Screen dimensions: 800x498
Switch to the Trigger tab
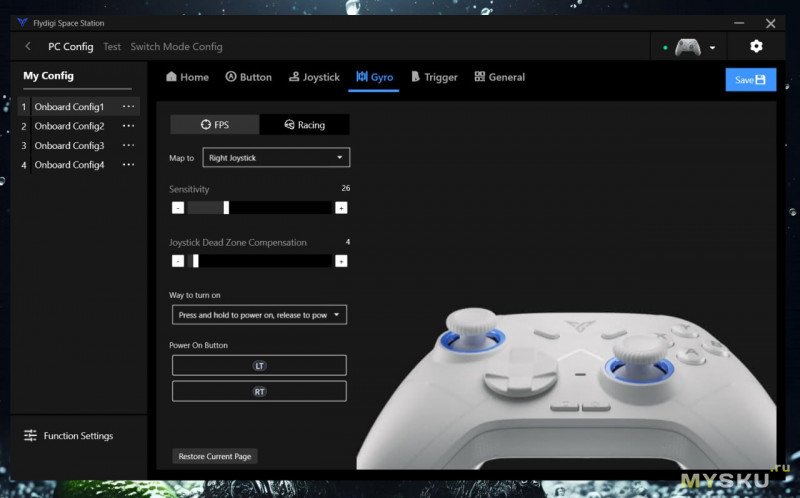pyautogui.click(x=434, y=77)
